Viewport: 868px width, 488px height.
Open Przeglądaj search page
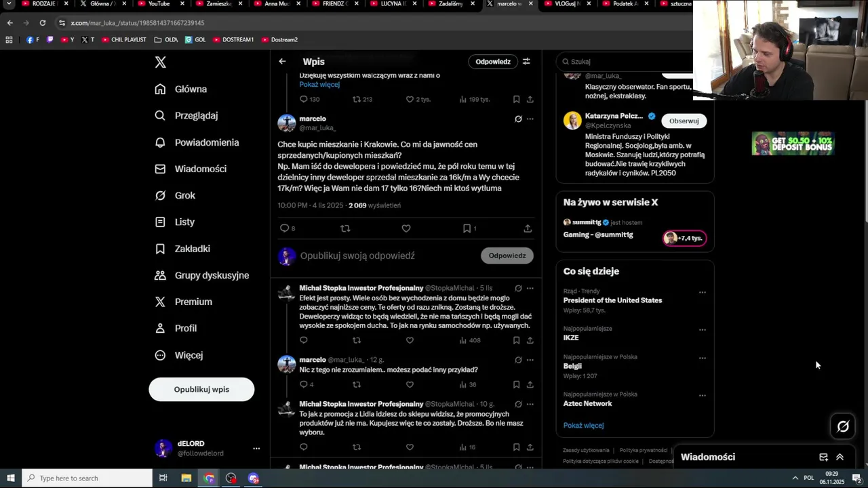[186, 116]
